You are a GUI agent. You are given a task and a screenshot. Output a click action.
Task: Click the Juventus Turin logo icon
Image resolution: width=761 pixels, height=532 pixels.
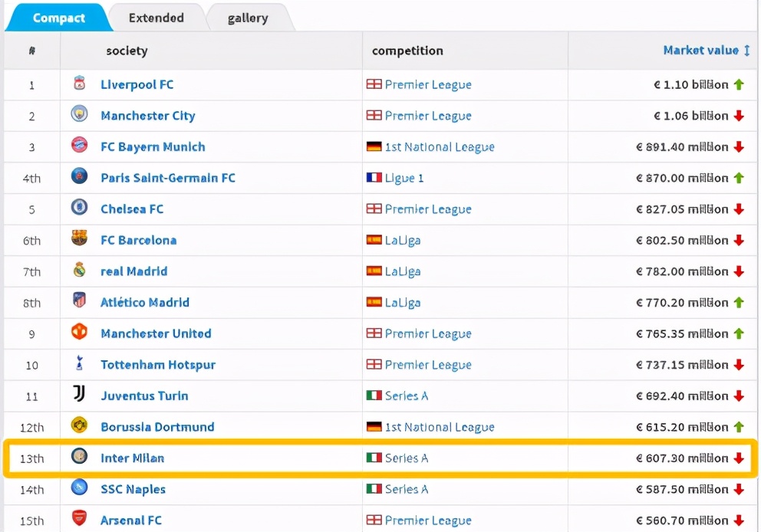coord(79,395)
